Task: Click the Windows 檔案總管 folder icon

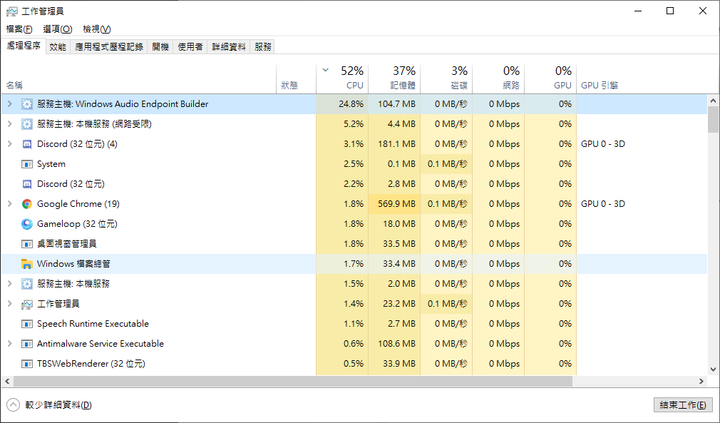Action: [x=27, y=264]
